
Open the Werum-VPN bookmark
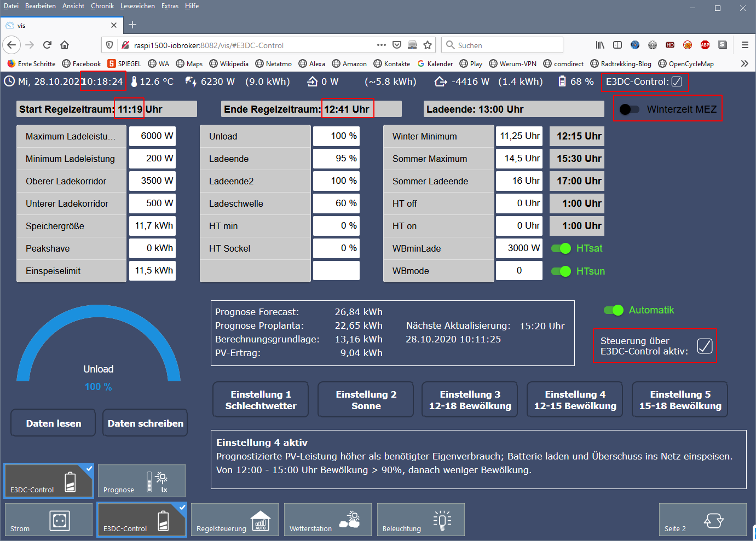click(512, 63)
